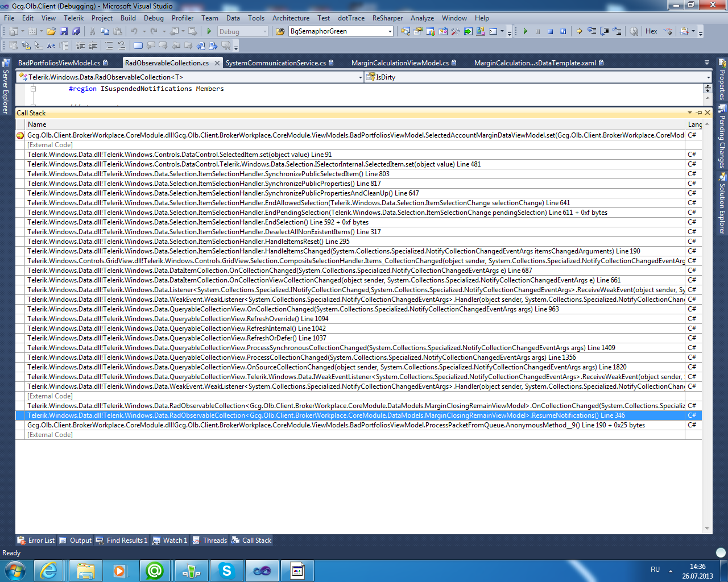Close the RadObservableCollection.cs tab
The height and width of the screenshot is (582, 728).
point(217,63)
